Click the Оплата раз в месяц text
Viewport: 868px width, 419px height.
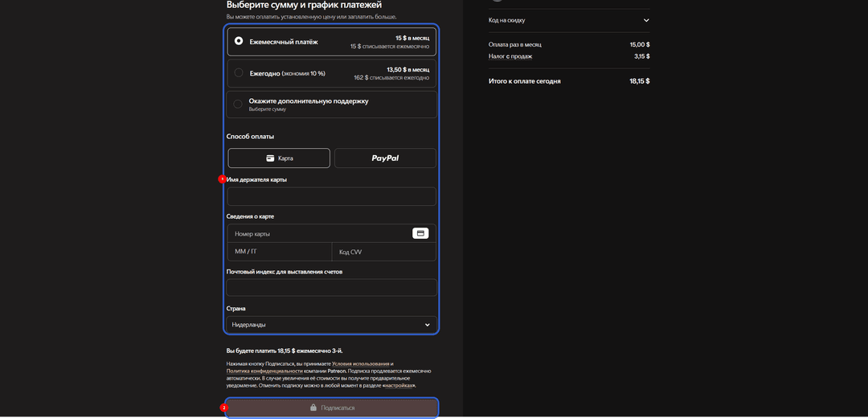[x=515, y=44]
